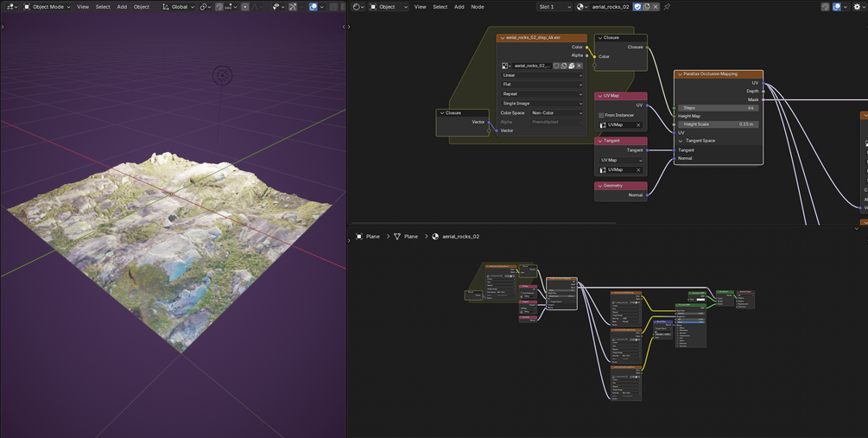Browse images in the displacement texture node
Image resolution: width=868 pixels, height=438 pixels.
click(506, 66)
